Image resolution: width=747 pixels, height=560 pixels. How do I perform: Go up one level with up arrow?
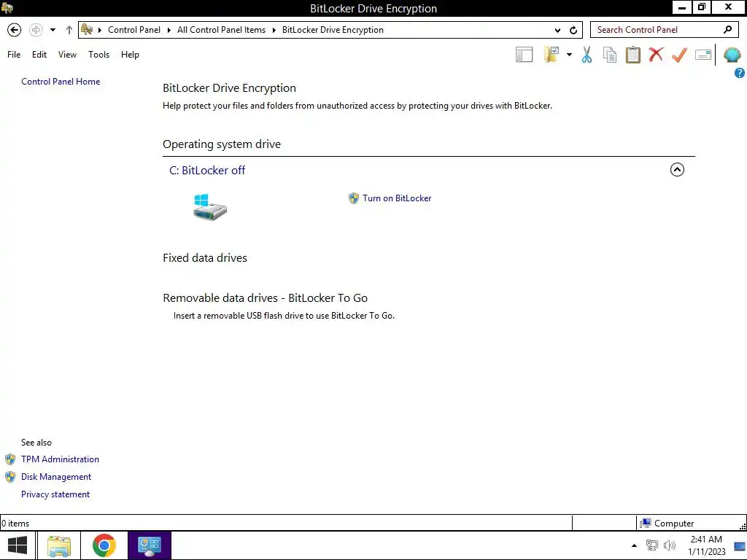click(69, 30)
